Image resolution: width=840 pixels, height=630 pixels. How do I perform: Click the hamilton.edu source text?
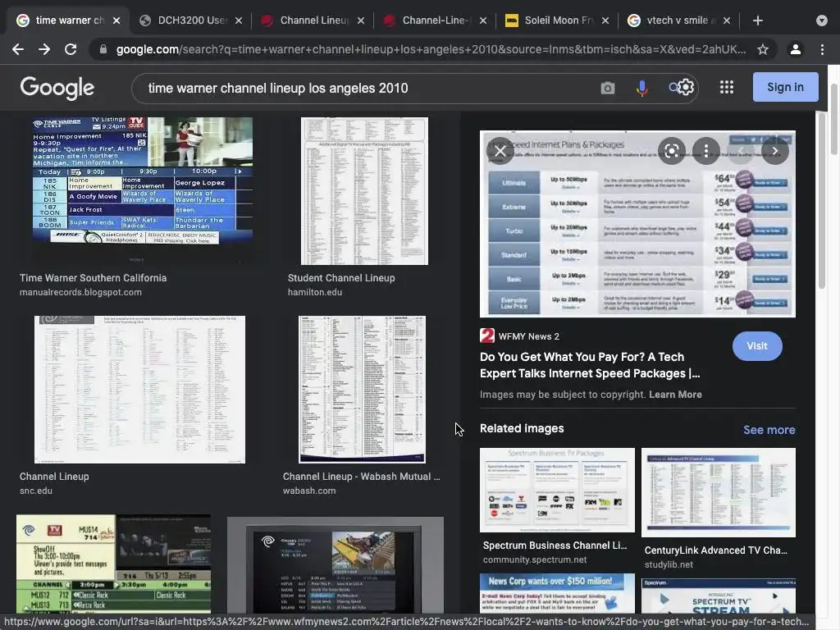tap(314, 293)
